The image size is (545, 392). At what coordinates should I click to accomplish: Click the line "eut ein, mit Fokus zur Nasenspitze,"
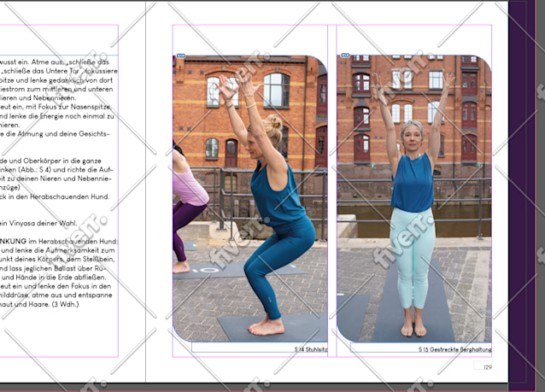(x=56, y=107)
